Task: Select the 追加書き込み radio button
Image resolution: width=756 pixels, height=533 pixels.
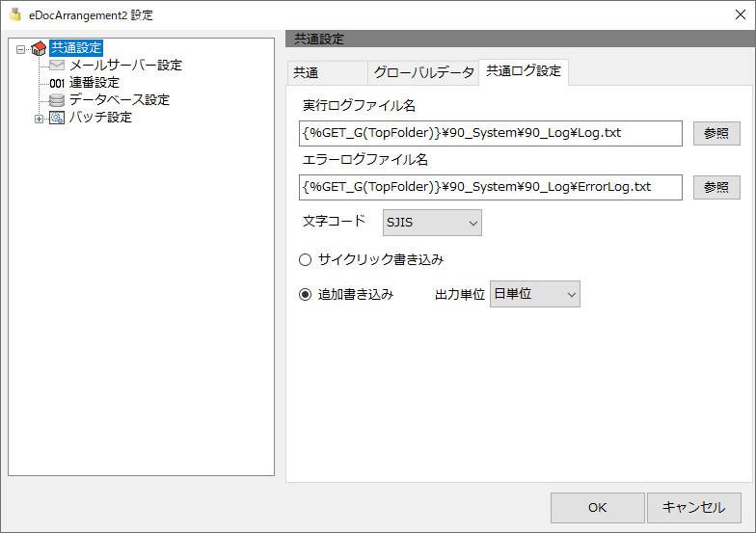Action: pyautogui.click(x=305, y=295)
